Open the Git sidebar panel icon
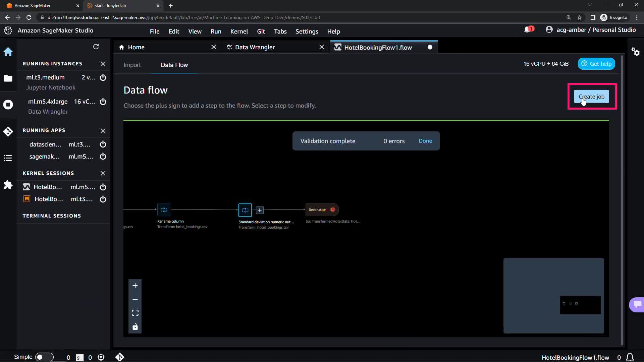Image resolution: width=644 pixels, height=362 pixels. pyautogui.click(x=8, y=131)
